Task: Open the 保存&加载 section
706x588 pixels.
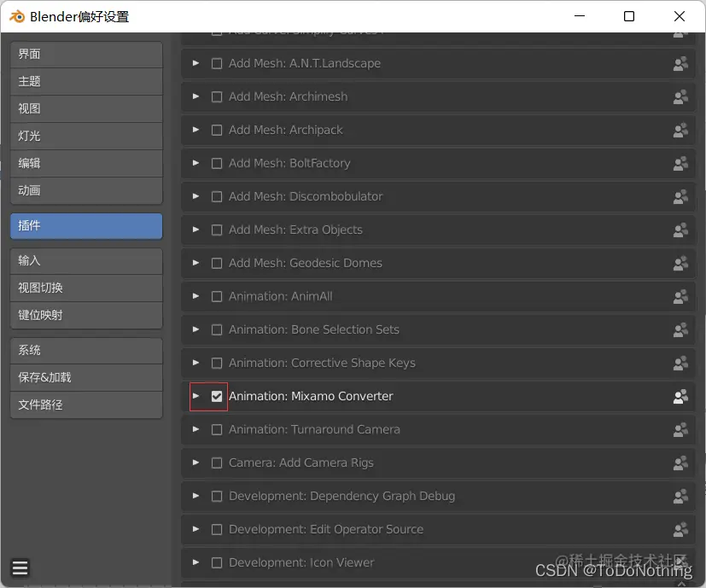Action: coord(86,378)
